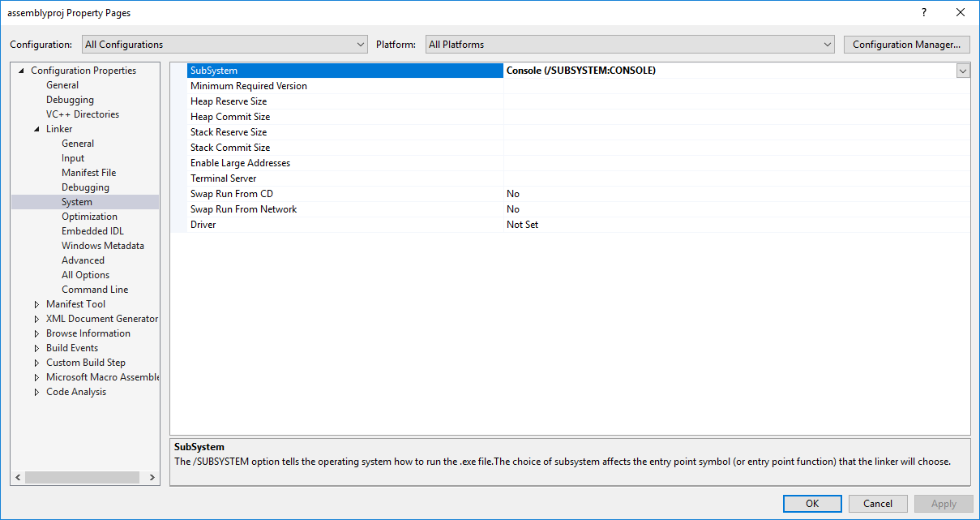Collapse the Linker tree node
980x520 pixels.
point(37,129)
